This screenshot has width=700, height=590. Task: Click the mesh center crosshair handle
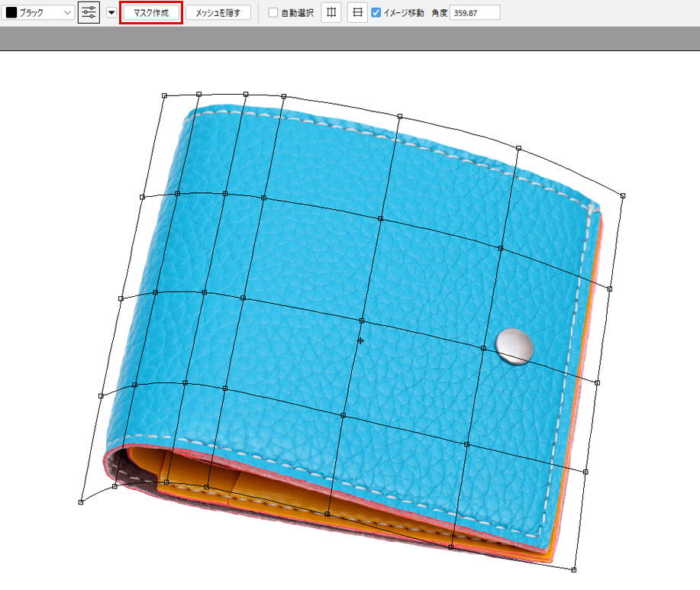point(360,341)
